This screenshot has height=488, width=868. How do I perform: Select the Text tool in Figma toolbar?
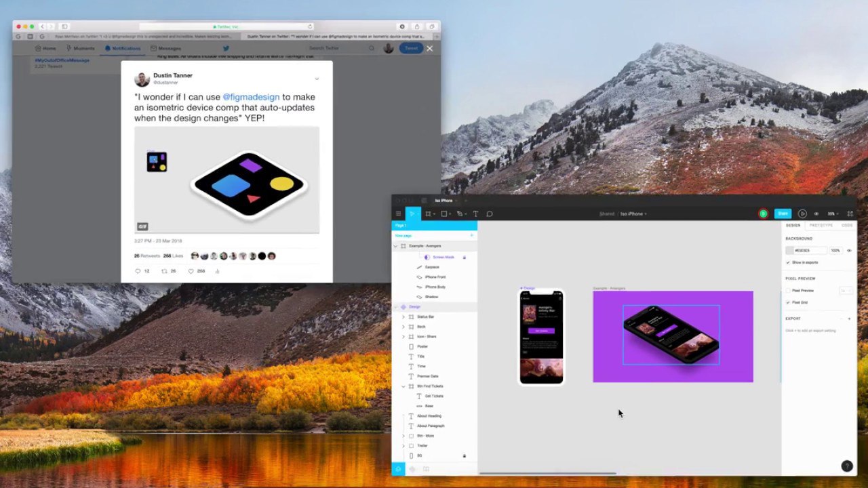tap(475, 213)
